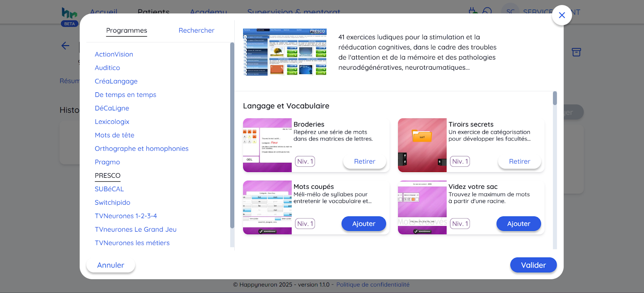Screen dimensions: 644x293
Task: Select the PRESCO program
Action: tap(107, 176)
